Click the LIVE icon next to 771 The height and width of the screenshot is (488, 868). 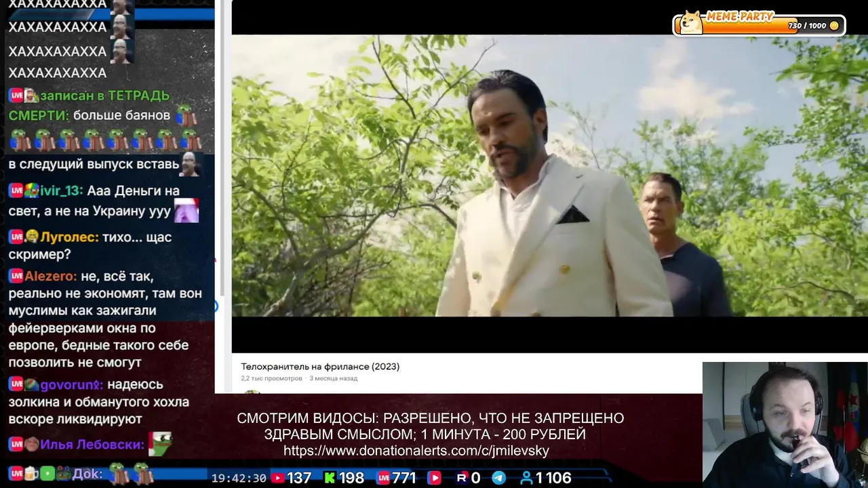383,478
